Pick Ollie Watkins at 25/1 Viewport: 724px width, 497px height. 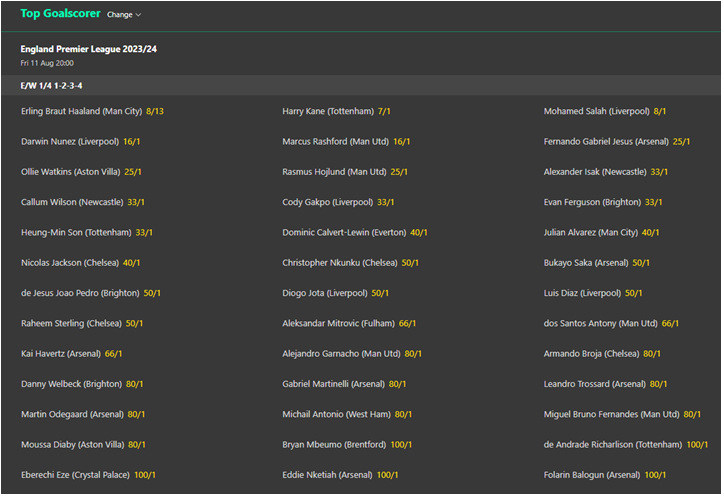81,172
